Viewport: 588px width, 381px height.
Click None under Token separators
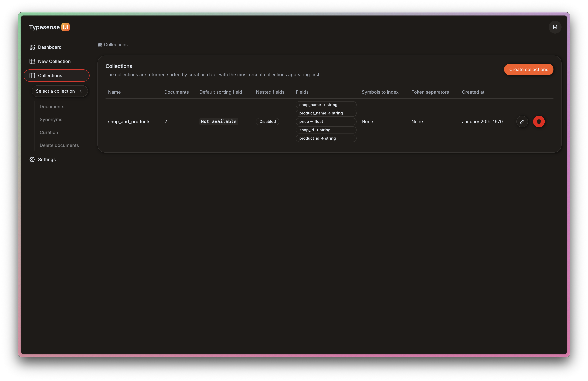(417, 122)
